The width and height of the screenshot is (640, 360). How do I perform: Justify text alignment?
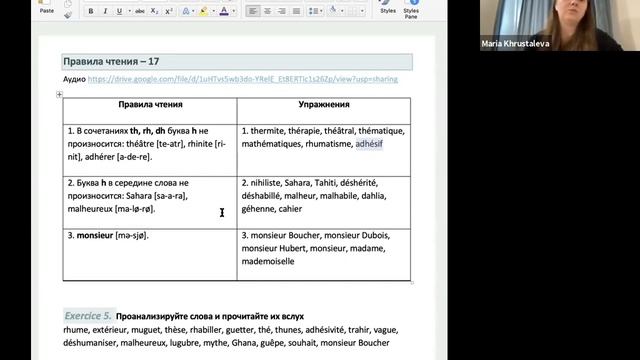tap(296, 11)
